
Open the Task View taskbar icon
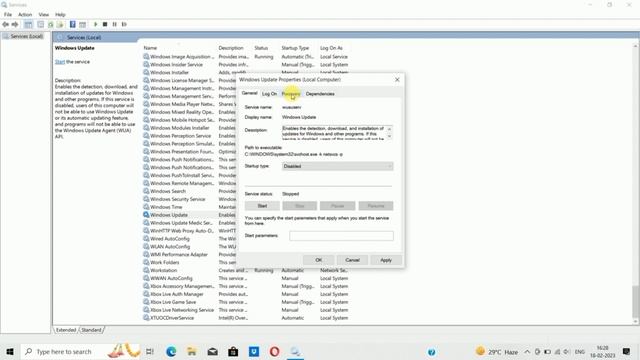pyautogui.click(x=150, y=351)
